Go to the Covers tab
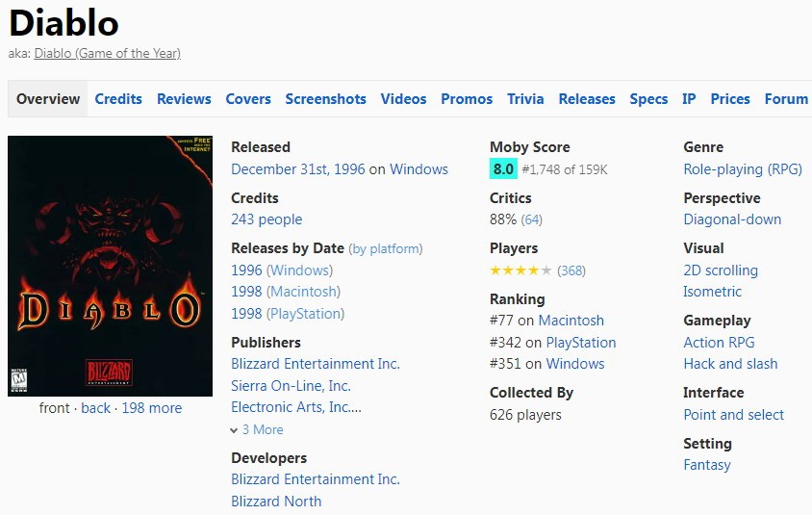 point(248,99)
